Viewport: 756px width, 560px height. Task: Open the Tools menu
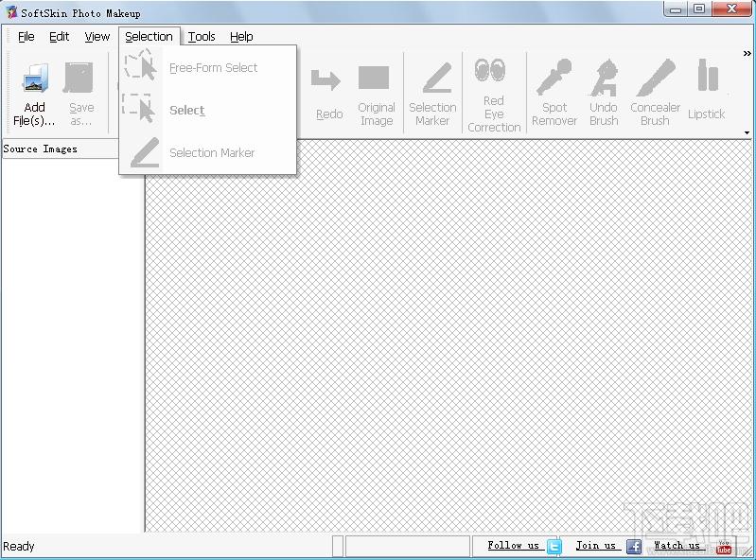point(202,37)
